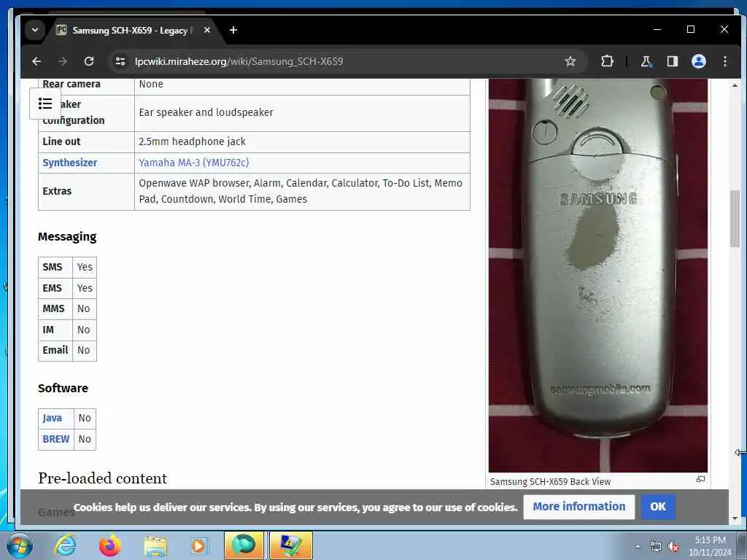Image resolution: width=747 pixels, height=560 pixels.
Task: Open the tab search dropdown
Action: [x=35, y=30]
